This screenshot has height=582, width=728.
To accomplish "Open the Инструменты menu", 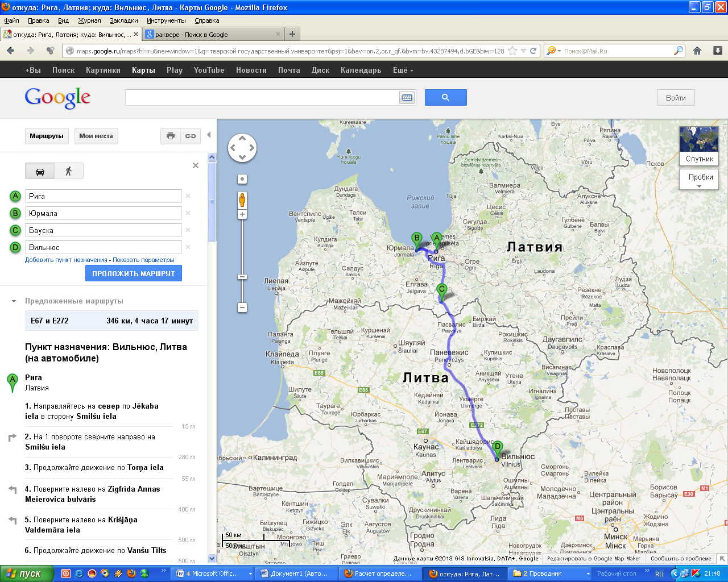I will click(x=166, y=20).
